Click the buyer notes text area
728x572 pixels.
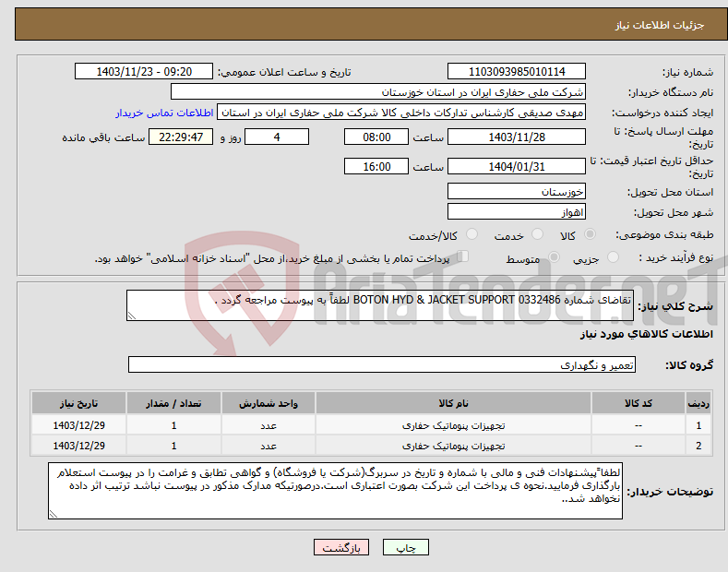click(335, 491)
